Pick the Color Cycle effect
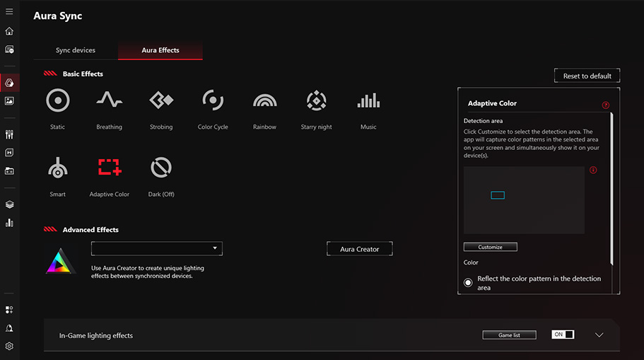The width and height of the screenshot is (644, 360). pos(213,101)
